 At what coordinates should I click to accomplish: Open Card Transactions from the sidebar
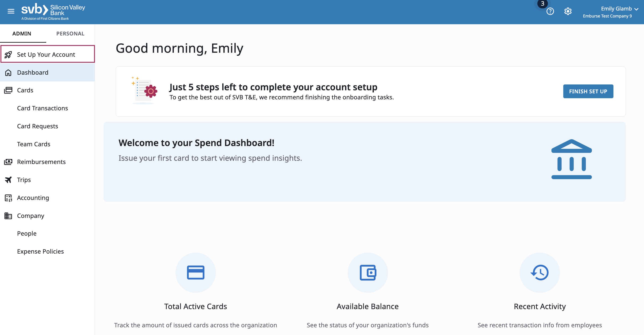[42, 108]
